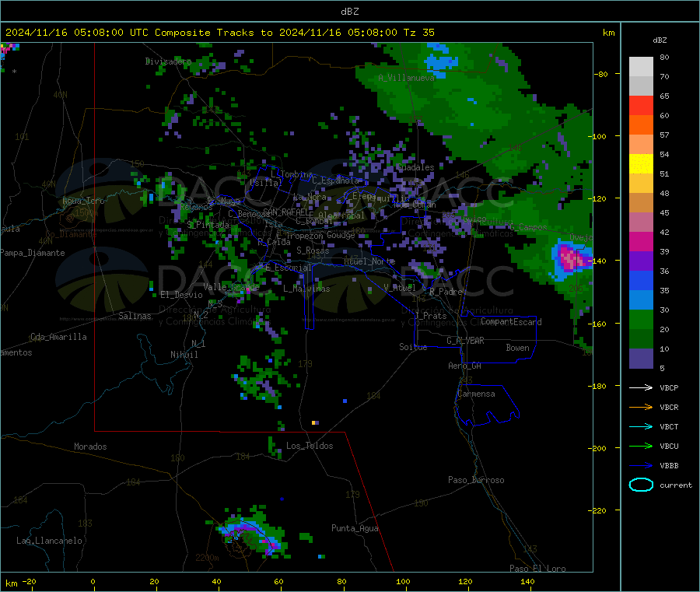Image resolution: width=700 pixels, height=592 pixels.
Task: Click the blue VBBB arrow in legend
Action: click(x=641, y=465)
